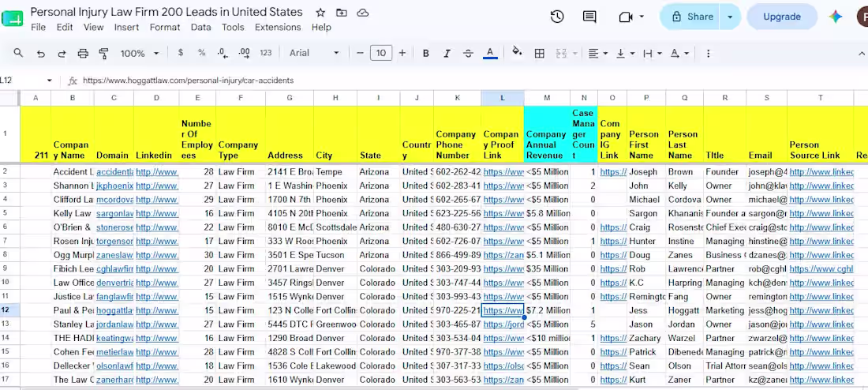The height and width of the screenshot is (390, 868).
Task: Open the borders tool
Action: [x=539, y=53]
